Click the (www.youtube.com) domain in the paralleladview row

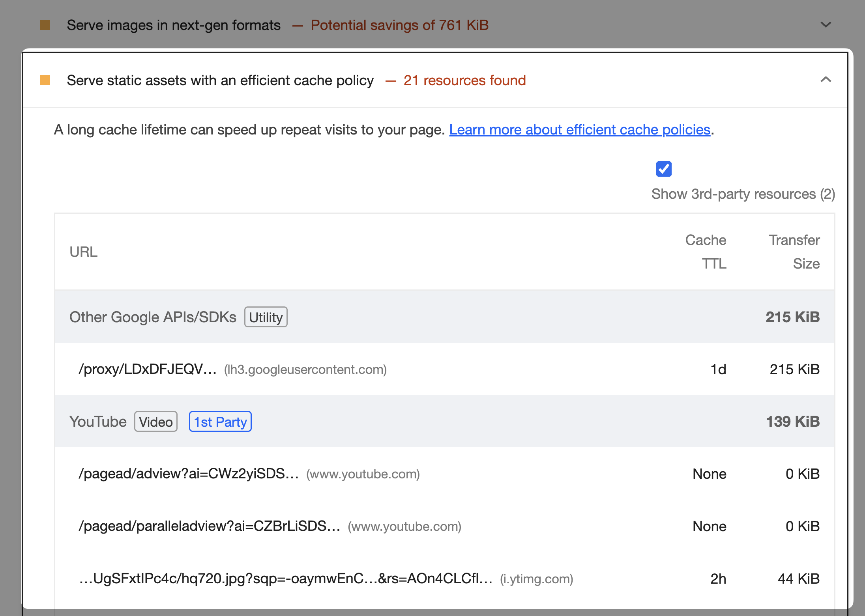tap(404, 526)
